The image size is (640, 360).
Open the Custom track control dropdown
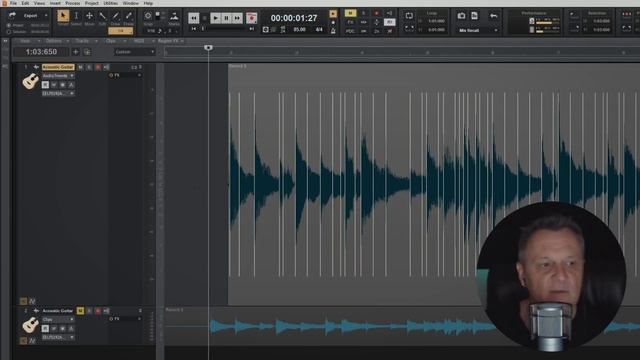tap(134, 52)
